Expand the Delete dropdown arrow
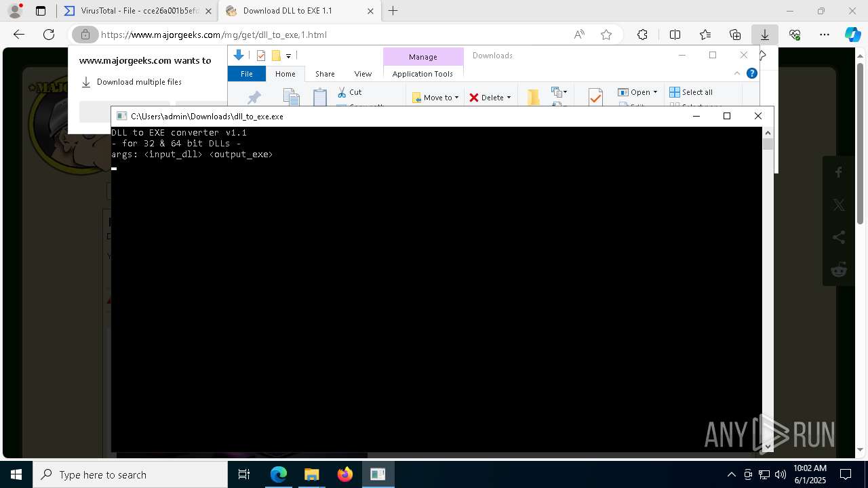Image resolution: width=868 pixels, height=488 pixels. 509,98
